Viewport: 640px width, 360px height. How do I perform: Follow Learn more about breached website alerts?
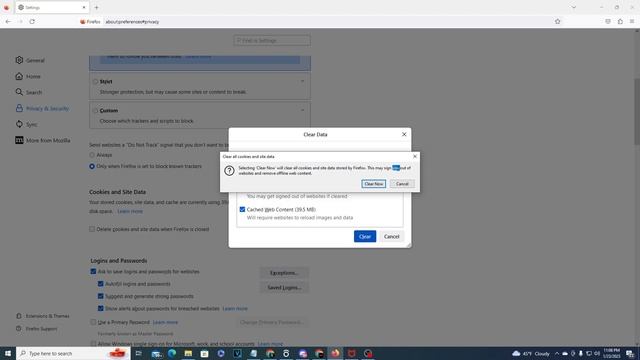pos(235,309)
